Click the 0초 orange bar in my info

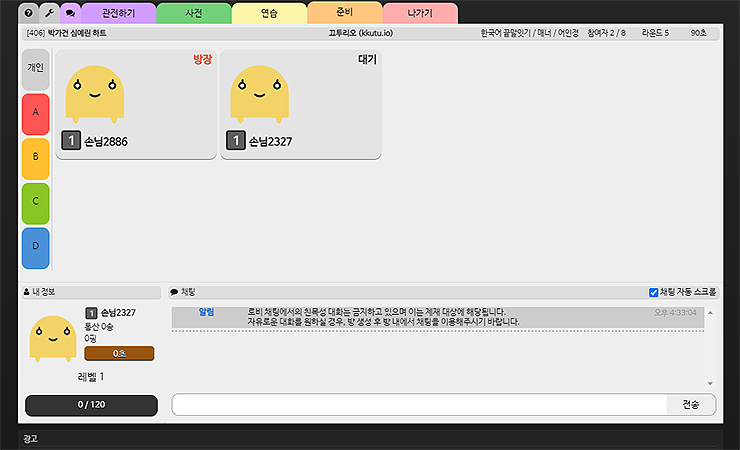119,353
